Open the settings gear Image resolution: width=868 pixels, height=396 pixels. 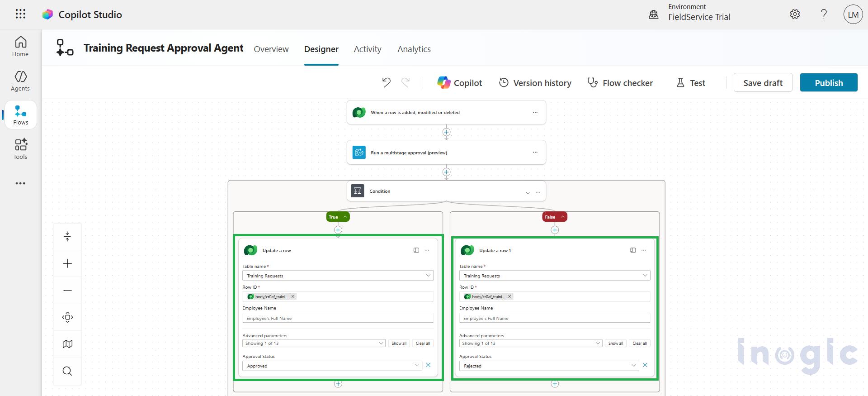point(795,14)
